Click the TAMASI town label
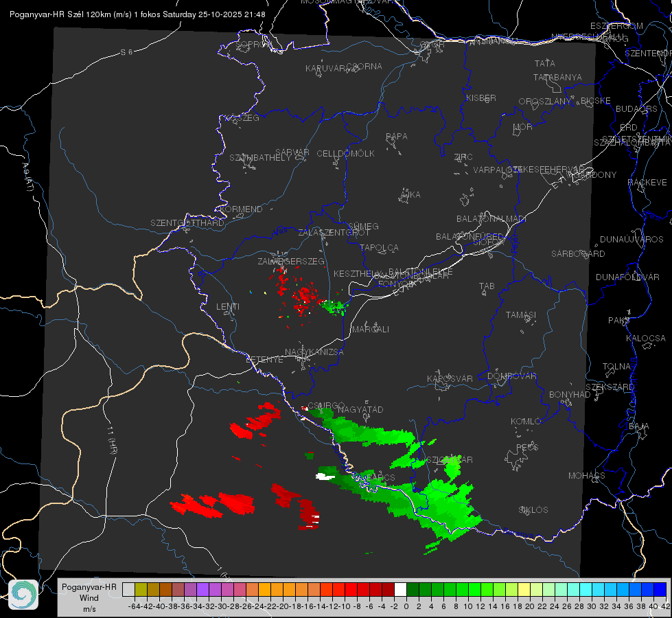Viewport: 672px width, 618px height. pyautogui.click(x=521, y=314)
